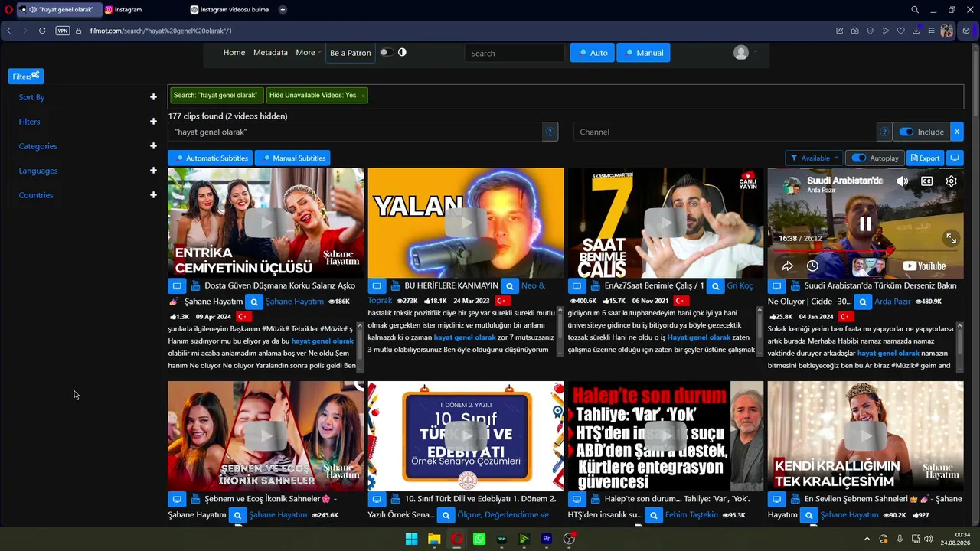The width and height of the screenshot is (980, 551).
Task: Mute the embedded video's volume icon
Action: 903,181
